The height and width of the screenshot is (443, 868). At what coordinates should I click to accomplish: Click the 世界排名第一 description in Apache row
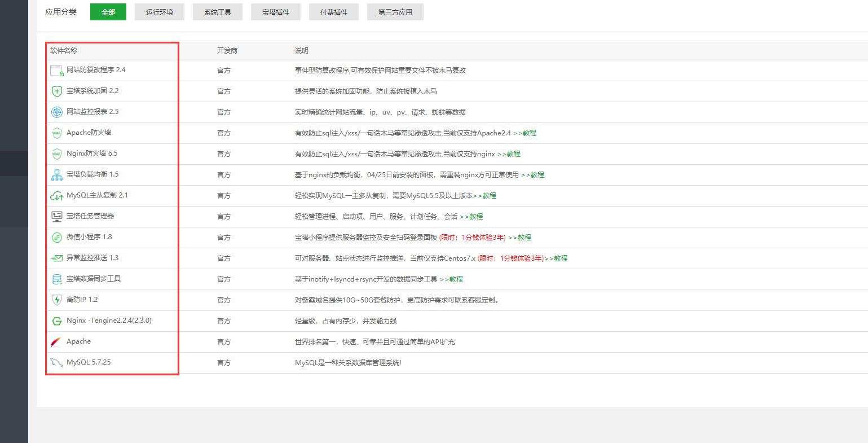pyautogui.click(x=375, y=342)
